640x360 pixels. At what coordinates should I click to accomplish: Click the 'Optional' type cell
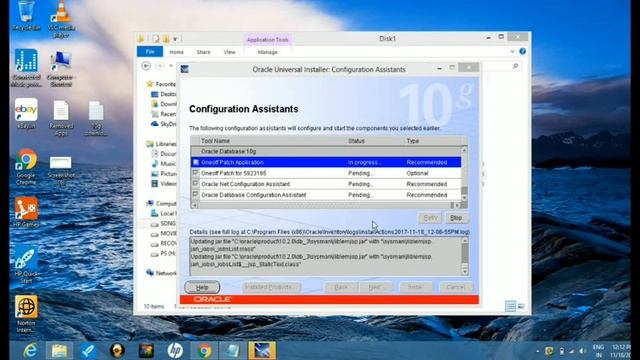[417, 173]
